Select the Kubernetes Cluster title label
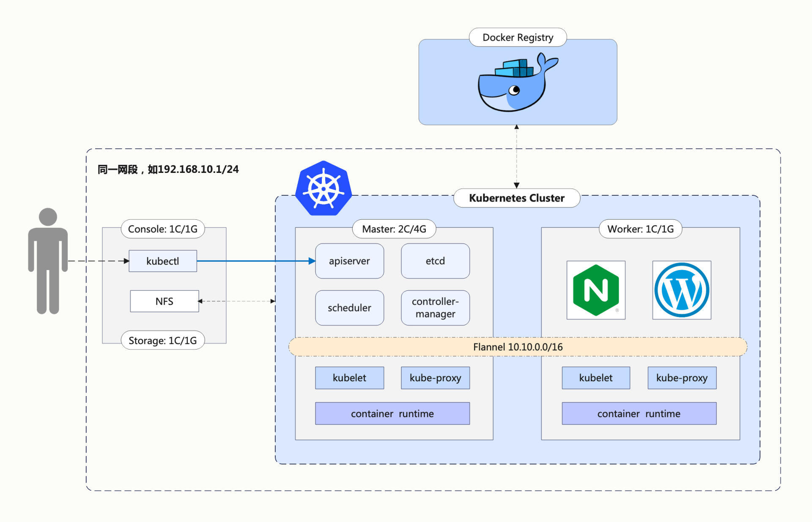Viewport: 812px width, 522px height. 516,198
